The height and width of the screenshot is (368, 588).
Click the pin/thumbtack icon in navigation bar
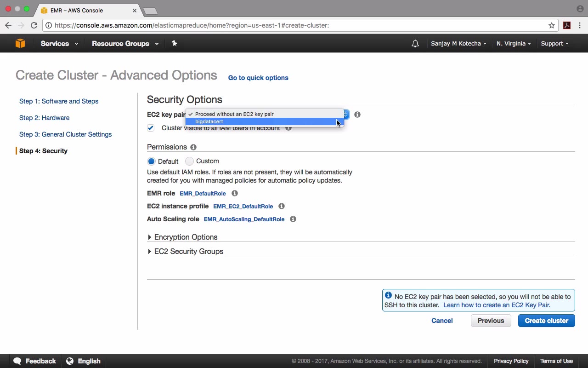click(174, 43)
